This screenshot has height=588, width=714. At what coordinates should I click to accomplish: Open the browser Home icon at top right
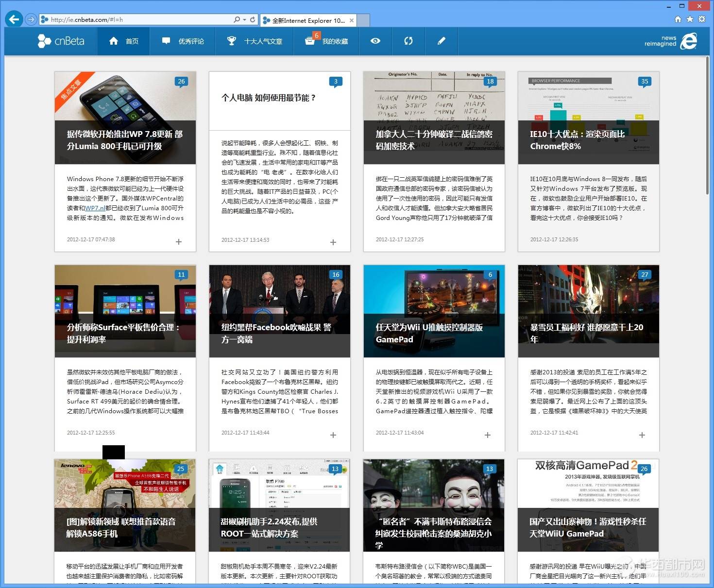click(x=678, y=19)
